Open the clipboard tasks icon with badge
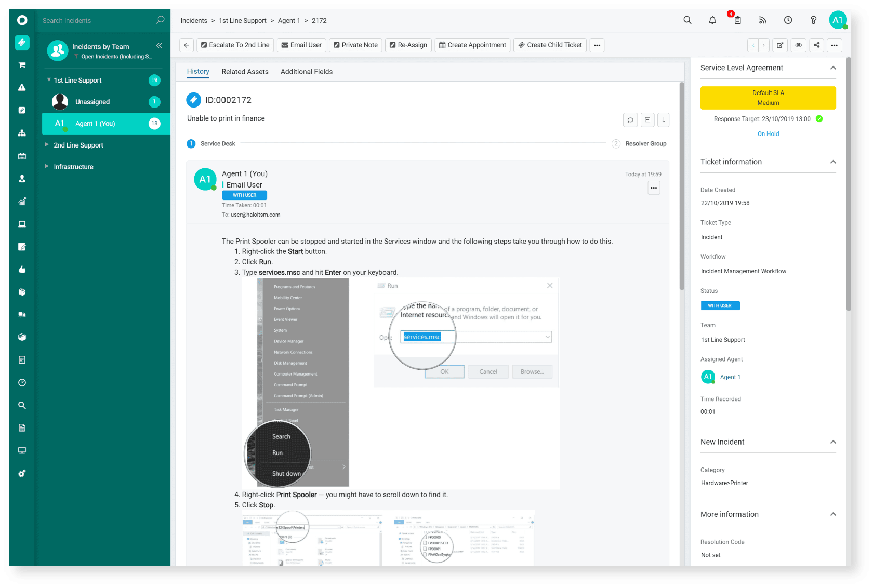 click(737, 20)
